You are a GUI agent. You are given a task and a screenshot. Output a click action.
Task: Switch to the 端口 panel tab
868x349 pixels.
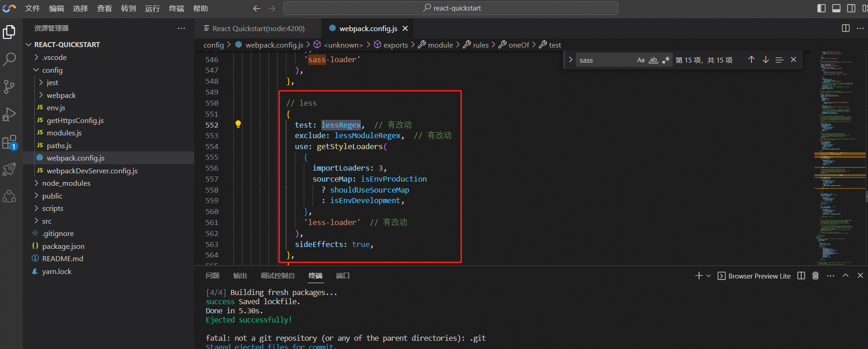pos(343,275)
